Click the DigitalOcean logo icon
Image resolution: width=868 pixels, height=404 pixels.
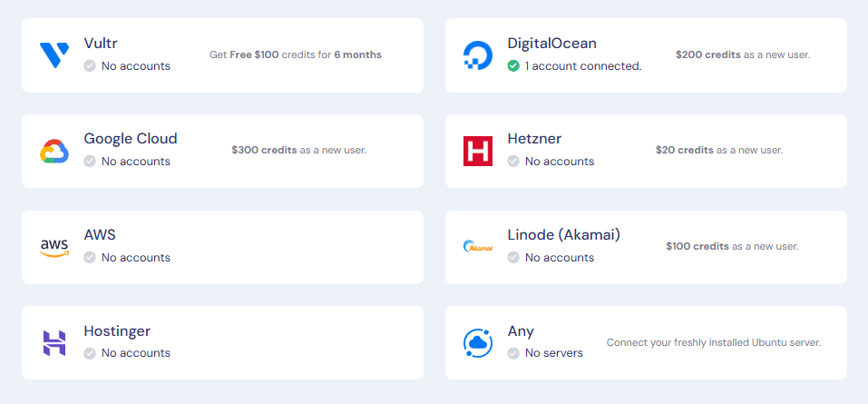tap(478, 55)
